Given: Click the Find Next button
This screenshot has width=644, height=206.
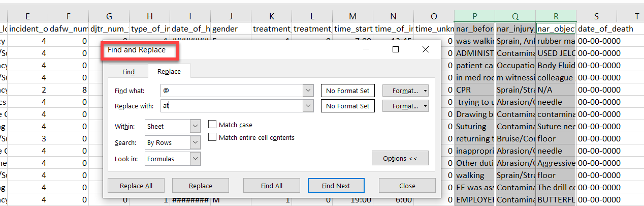Looking at the screenshot, I should (x=336, y=186).
